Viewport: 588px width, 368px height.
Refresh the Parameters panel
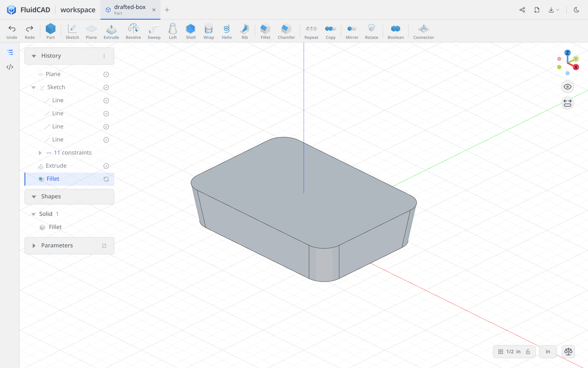click(104, 246)
